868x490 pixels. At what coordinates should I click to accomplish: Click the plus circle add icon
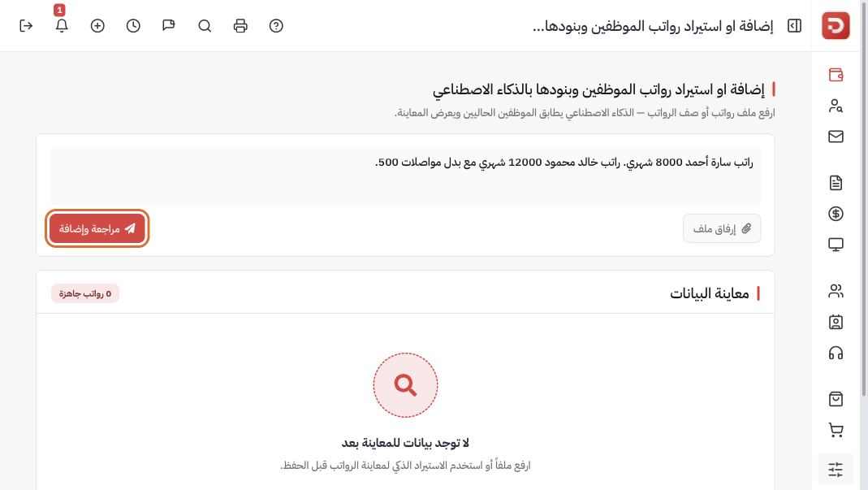(97, 26)
